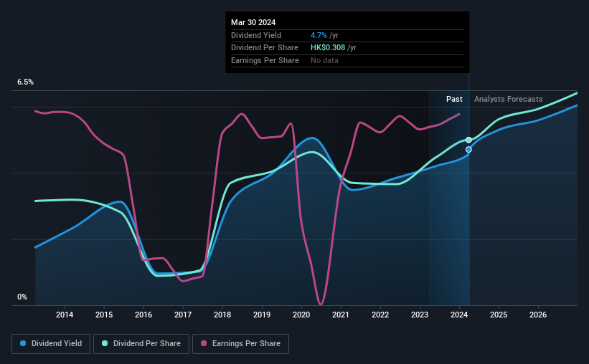The height and width of the screenshot is (364, 589).
Task: Select the blue data point on Dividend Yield line
Action: pos(468,150)
